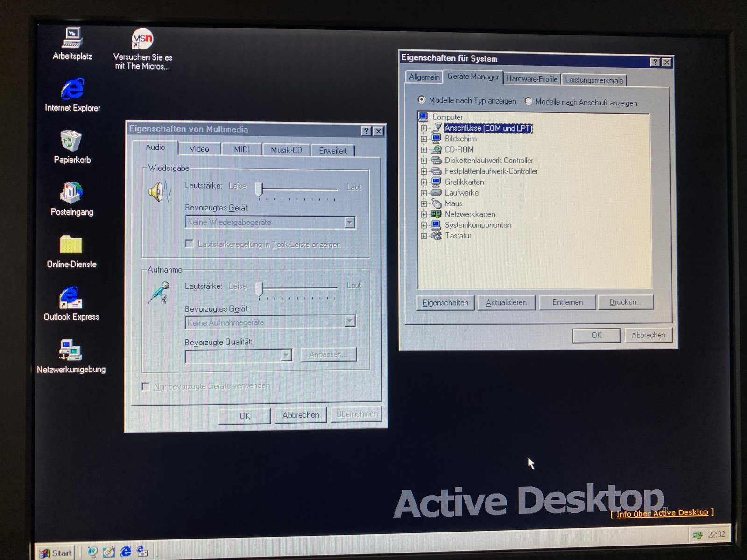Viewport: 747px width, 560px height.
Task: Switch to the Video tab
Action: coord(199,149)
